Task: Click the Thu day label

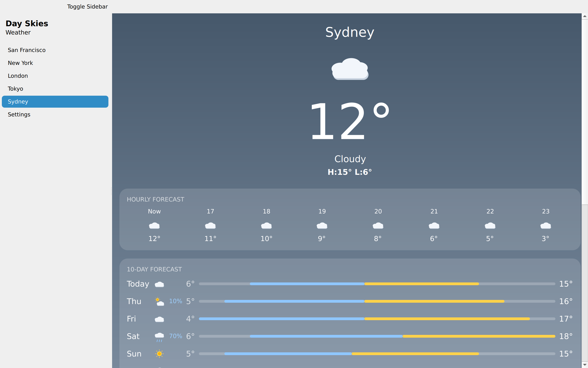Action: click(x=134, y=301)
